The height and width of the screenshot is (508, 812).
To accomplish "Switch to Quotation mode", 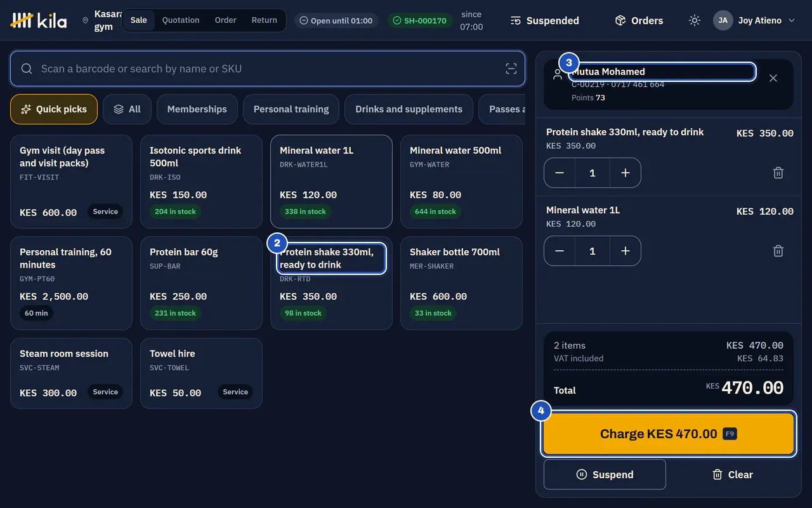I will [181, 20].
